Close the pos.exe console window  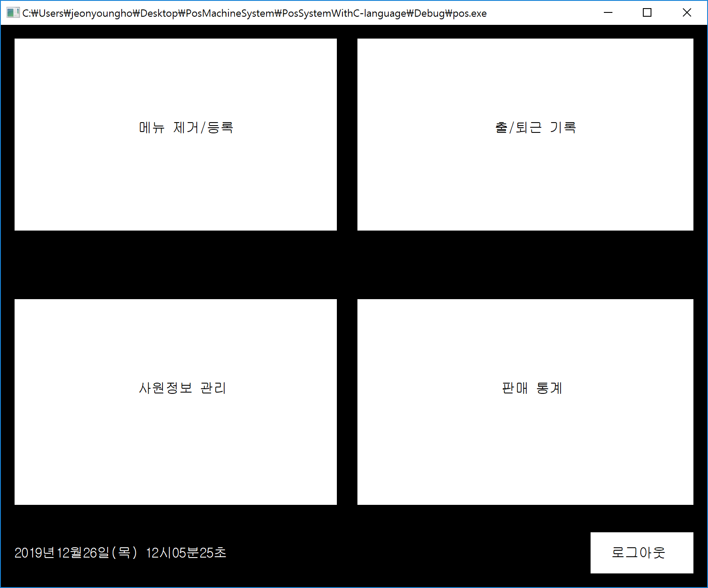coord(687,13)
